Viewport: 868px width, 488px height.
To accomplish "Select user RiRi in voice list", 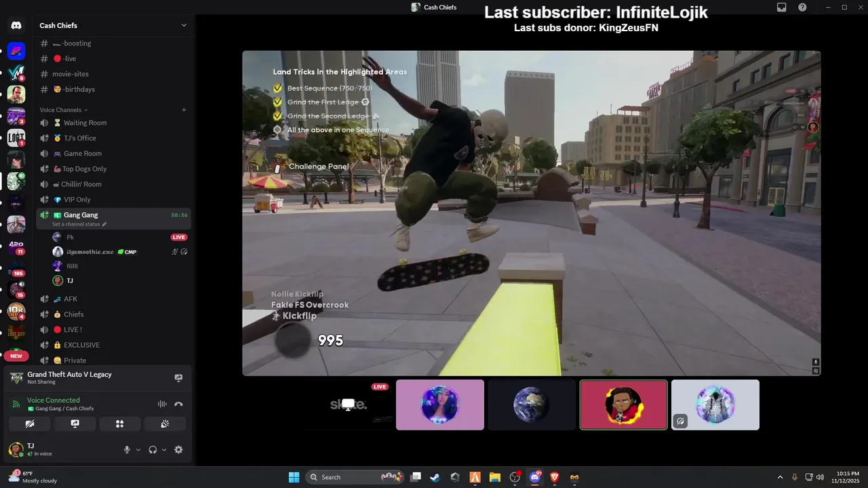I will [119, 266].
